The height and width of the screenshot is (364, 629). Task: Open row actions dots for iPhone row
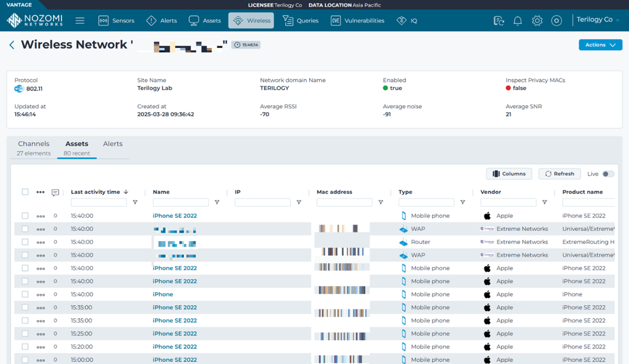pyautogui.click(x=41, y=294)
